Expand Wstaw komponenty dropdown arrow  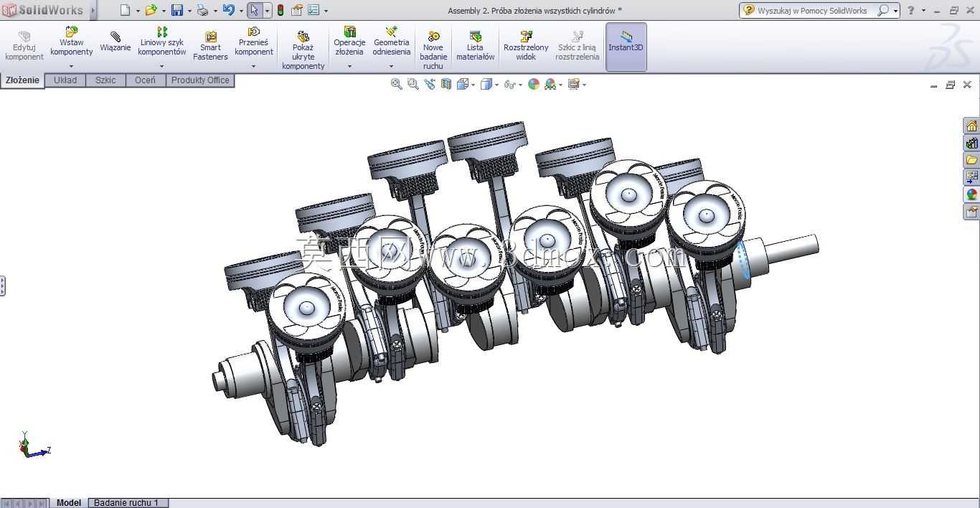[71, 66]
